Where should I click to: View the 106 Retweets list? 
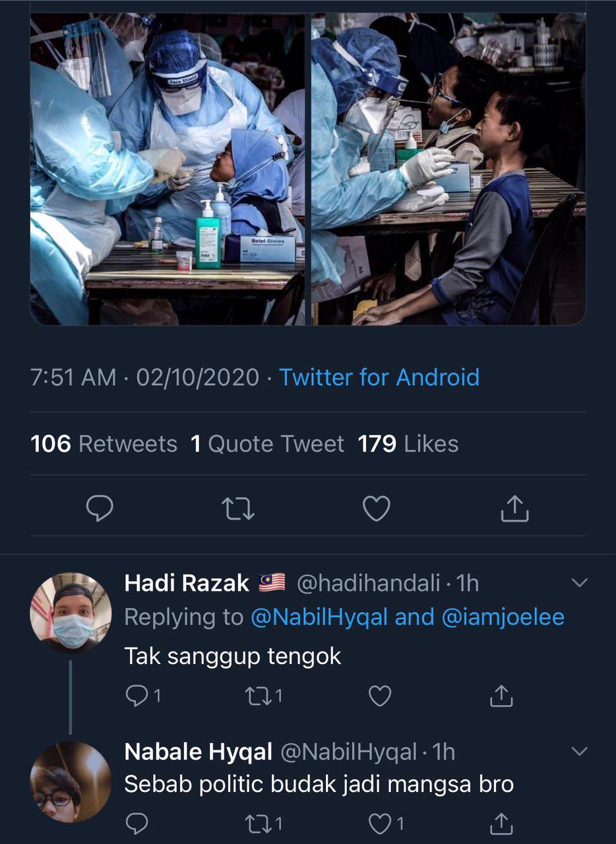tap(104, 444)
